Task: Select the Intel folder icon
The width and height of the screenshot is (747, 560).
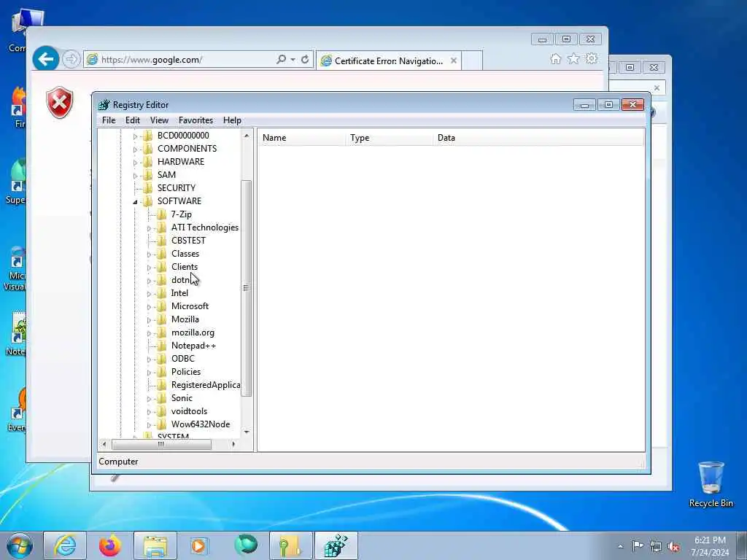Action: [x=161, y=293]
